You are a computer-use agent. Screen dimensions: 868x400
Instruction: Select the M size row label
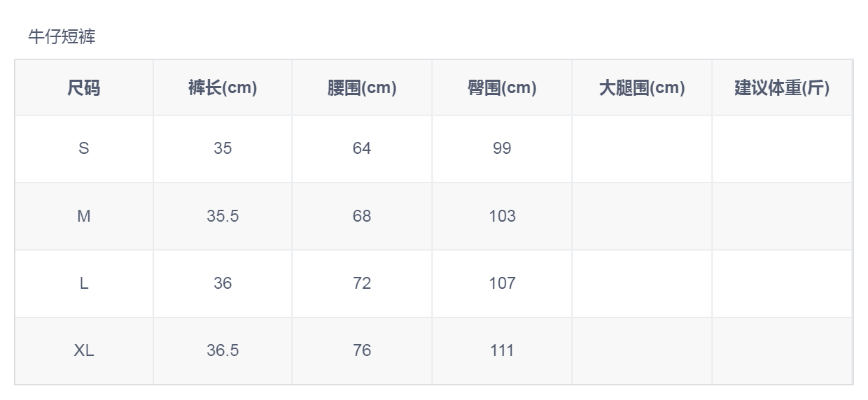84,216
